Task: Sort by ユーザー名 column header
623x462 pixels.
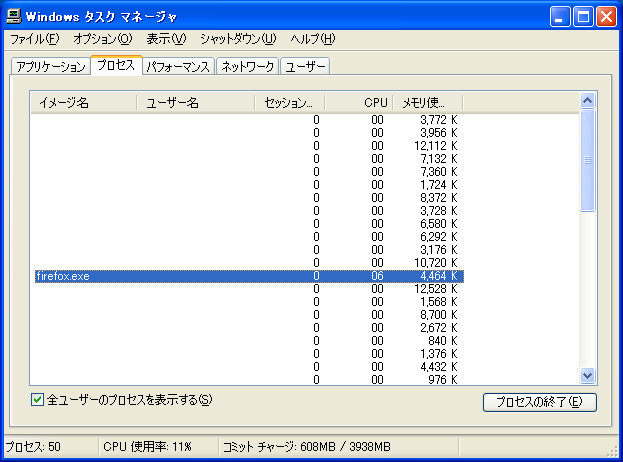Action: [x=195, y=103]
